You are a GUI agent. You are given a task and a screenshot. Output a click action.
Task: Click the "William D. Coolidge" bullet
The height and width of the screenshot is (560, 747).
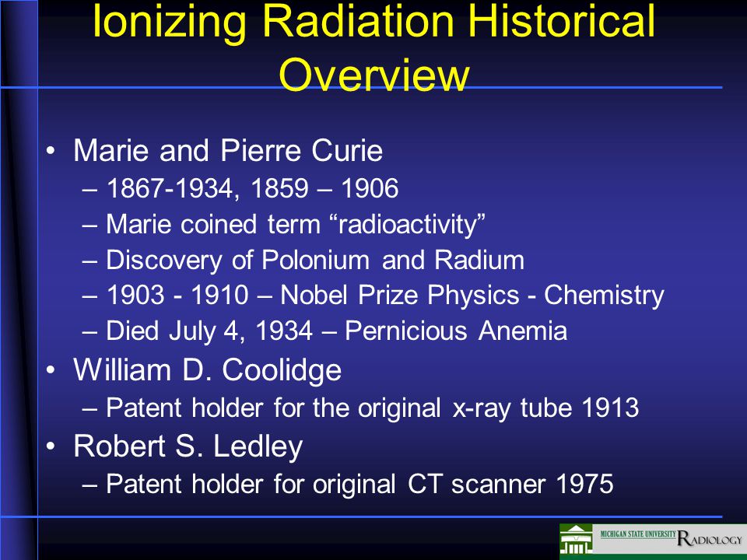coord(207,370)
